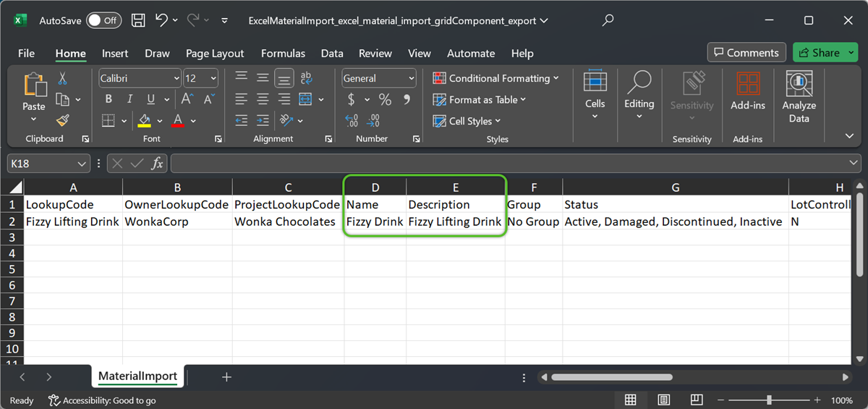Click inside the formula bar
Viewport: 868px width, 409px height.
click(x=509, y=164)
